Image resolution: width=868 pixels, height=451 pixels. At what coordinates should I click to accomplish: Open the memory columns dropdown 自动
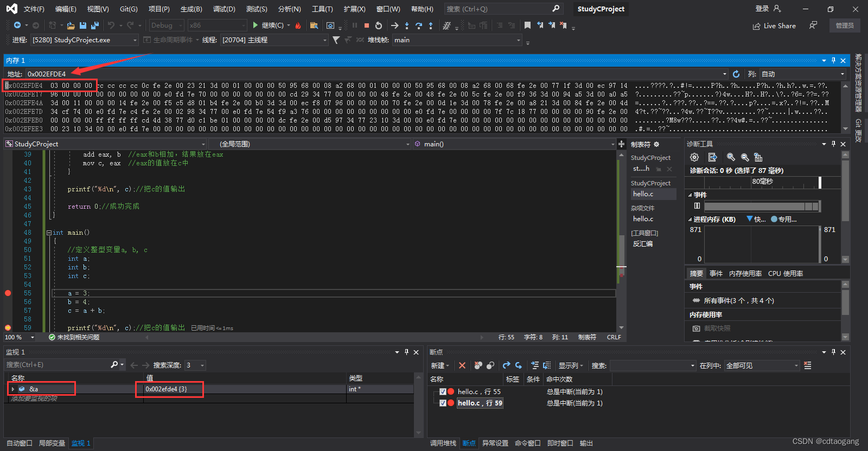(x=802, y=74)
